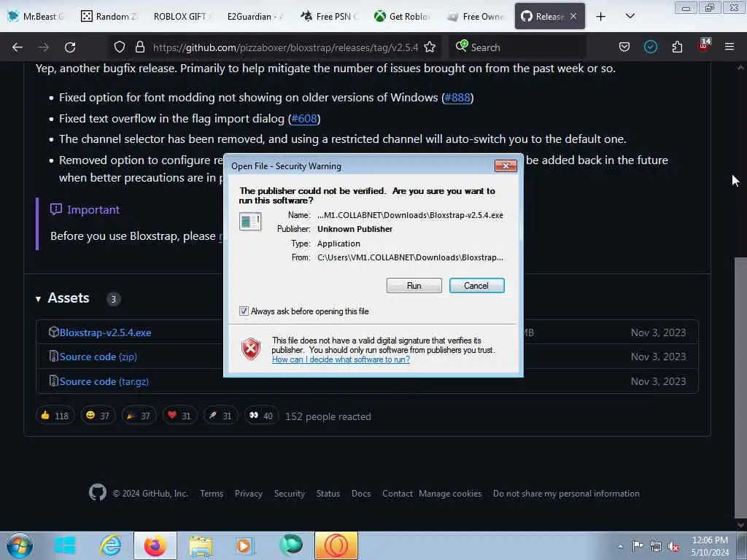Open issue #608 link

(304, 119)
